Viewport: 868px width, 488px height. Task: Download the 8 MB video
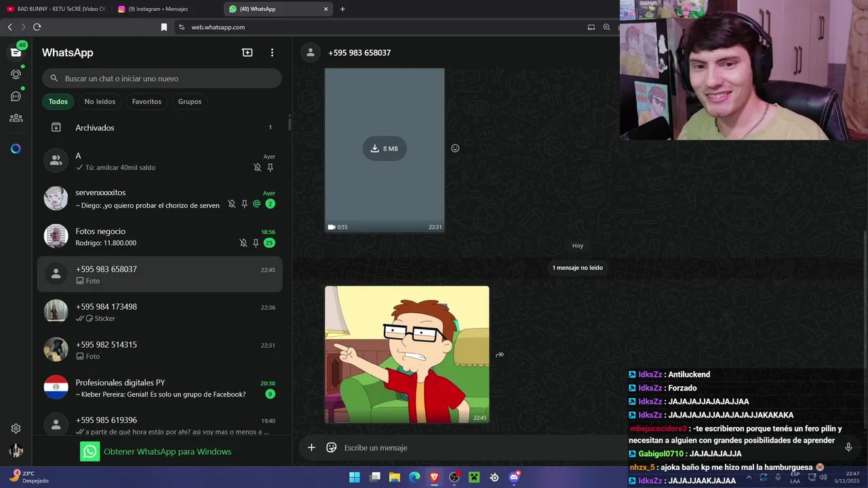(x=384, y=148)
